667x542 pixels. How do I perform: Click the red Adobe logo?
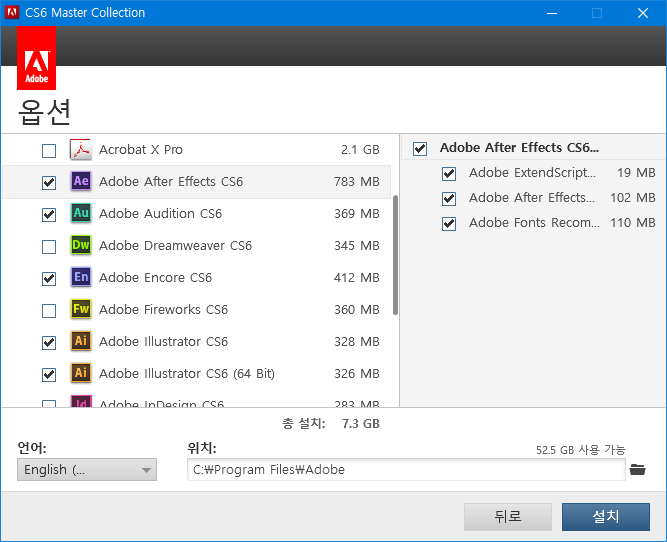tap(37, 58)
